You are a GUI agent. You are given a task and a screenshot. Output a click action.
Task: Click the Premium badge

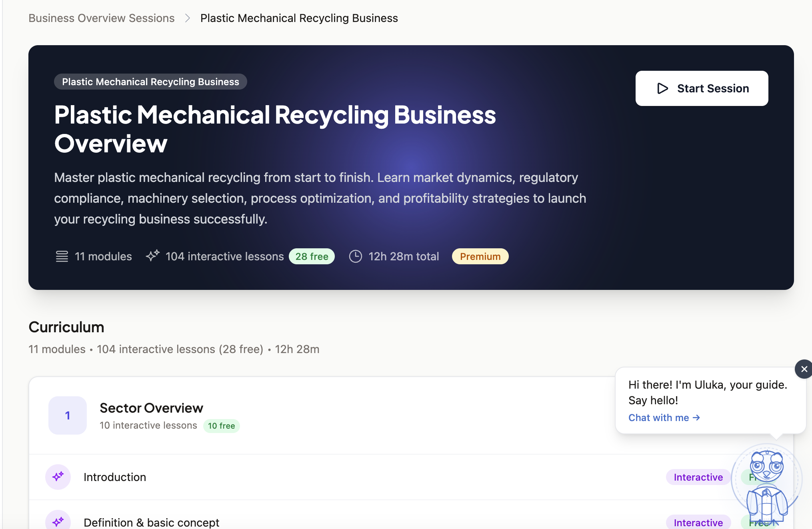pyautogui.click(x=480, y=256)
